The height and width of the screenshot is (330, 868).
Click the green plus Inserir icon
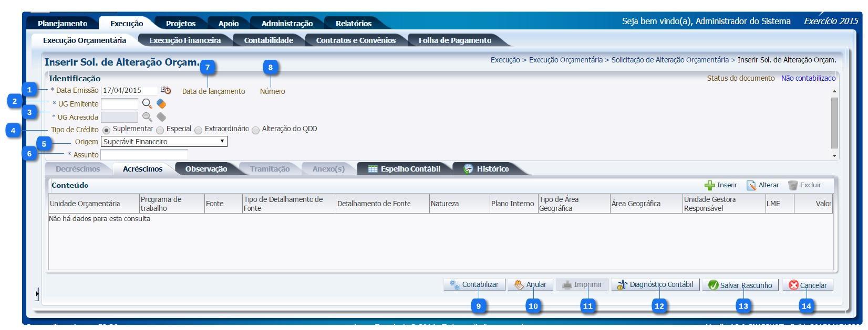coord(709,185)
